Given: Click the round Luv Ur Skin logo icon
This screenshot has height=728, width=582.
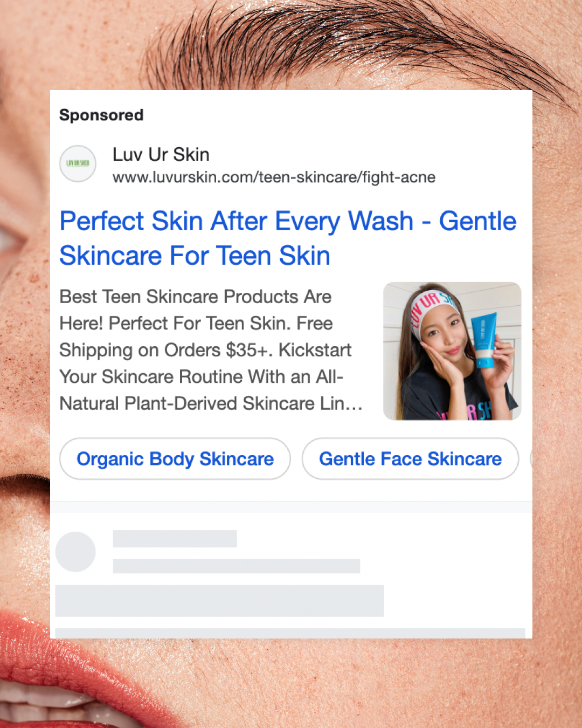Looking at the screenshot, I should coord(78,163).
